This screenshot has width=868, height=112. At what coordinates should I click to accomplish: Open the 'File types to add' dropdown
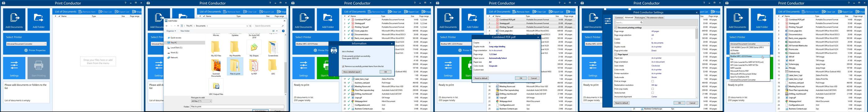point(201,101)
